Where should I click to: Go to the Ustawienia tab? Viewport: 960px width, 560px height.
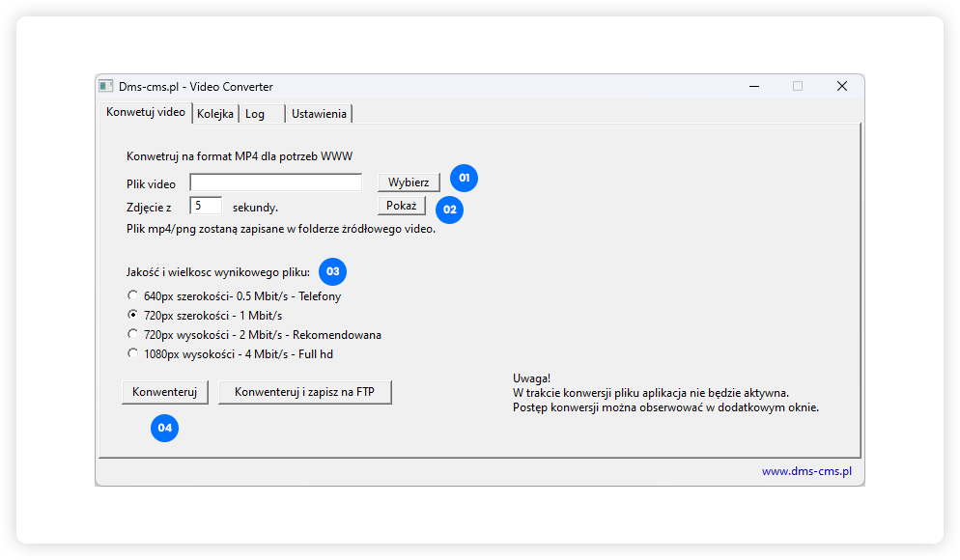319,114
